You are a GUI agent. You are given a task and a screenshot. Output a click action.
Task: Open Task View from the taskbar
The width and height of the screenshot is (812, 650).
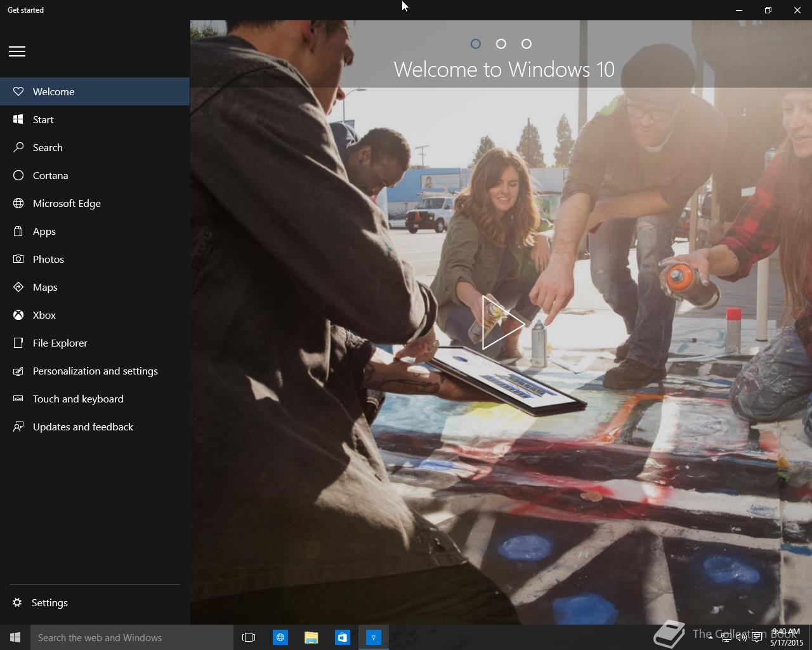[x=249, y=637]
